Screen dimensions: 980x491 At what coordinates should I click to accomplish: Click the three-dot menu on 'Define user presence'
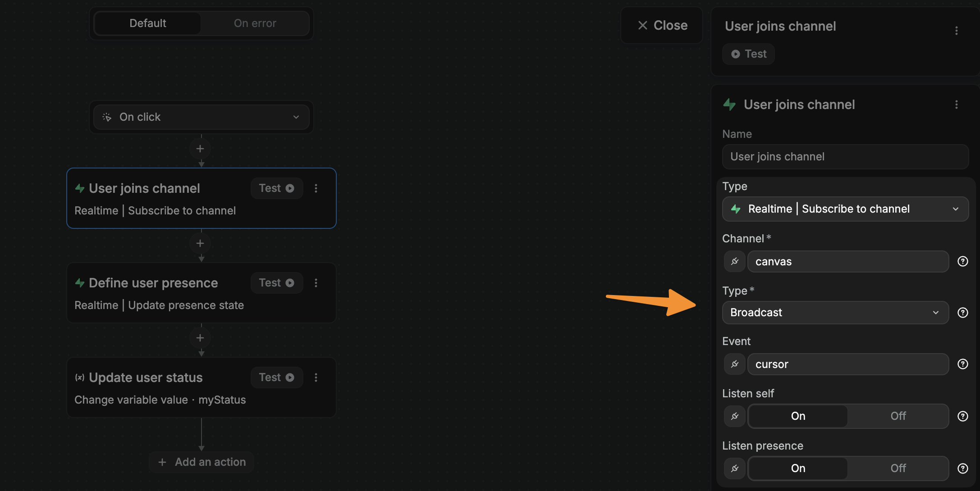click(316, 283)
